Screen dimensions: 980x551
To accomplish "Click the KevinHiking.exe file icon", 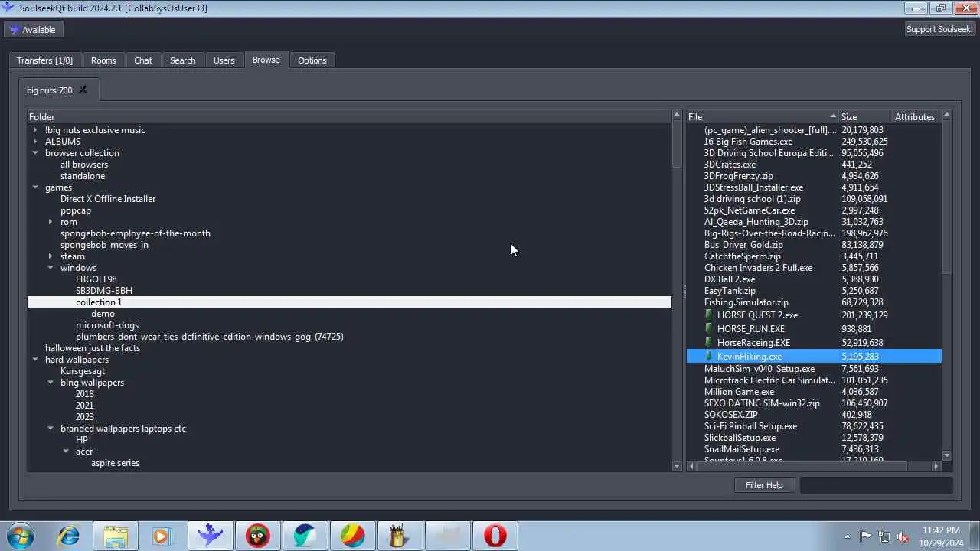I will click(x=709, y=357).
